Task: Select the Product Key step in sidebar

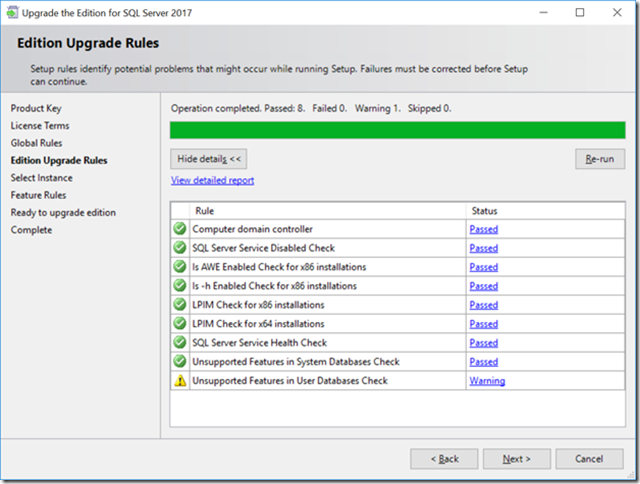Action: click(x=36, y=109)
